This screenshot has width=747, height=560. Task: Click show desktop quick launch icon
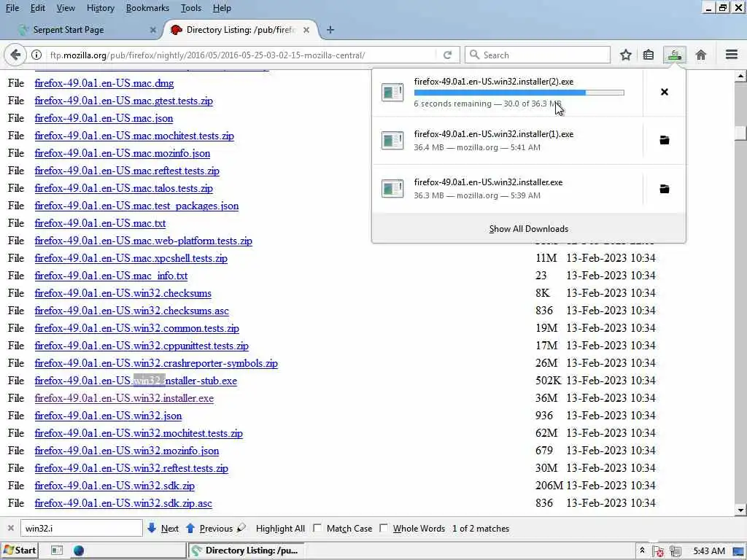pyautogui.click(x=57, y=551)
